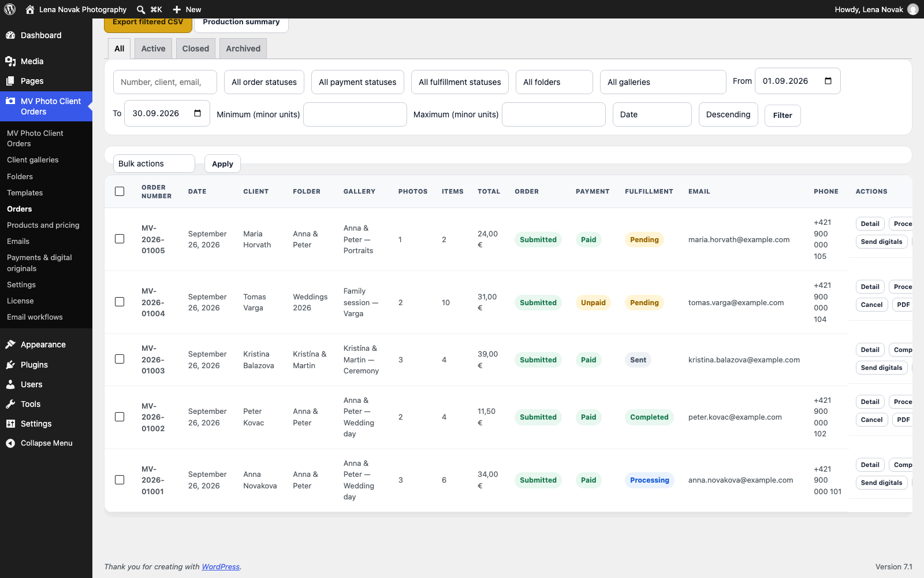Viewport: 924px width, 578px height.
Task: Click the Filter button
Action: 783,115
